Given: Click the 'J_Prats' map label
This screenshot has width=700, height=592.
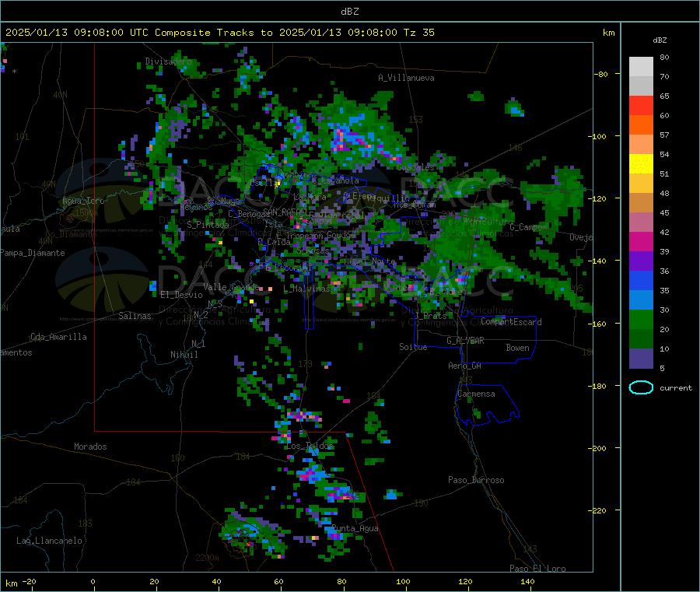Looking at the screenshot, I should pyautogui.click(x=430, y=316).
